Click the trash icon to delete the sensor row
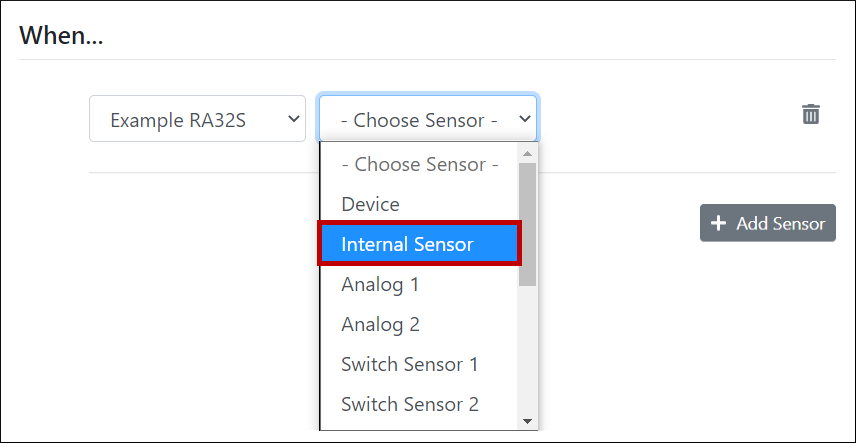856x443 pixels. [811, 114]
